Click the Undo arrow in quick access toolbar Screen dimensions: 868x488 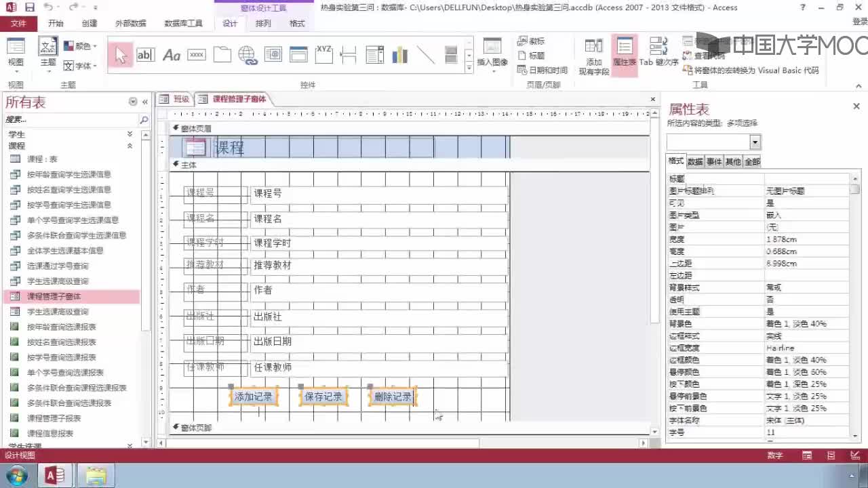coord(48,7)
